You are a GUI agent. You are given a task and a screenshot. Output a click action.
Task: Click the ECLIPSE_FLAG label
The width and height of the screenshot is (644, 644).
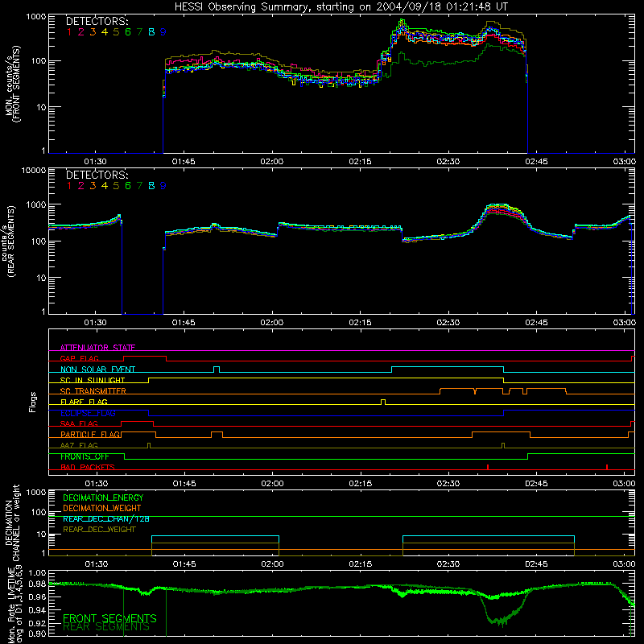coord(88,413)
